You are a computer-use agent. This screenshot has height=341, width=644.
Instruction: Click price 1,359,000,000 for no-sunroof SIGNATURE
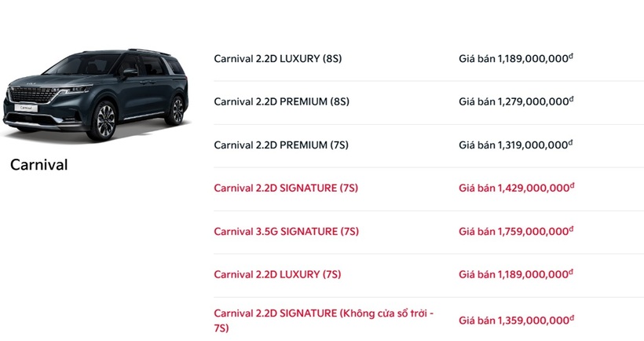(516, 320)
